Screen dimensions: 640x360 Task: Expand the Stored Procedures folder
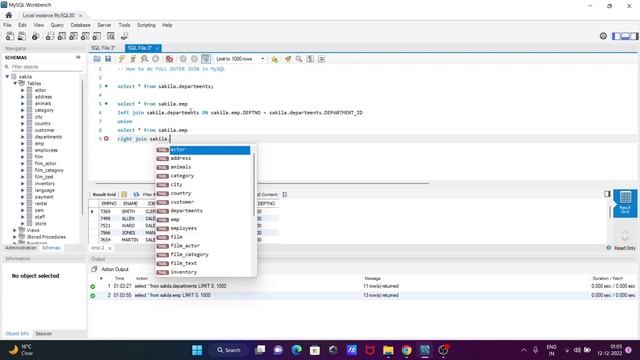(x=15, y=237)
